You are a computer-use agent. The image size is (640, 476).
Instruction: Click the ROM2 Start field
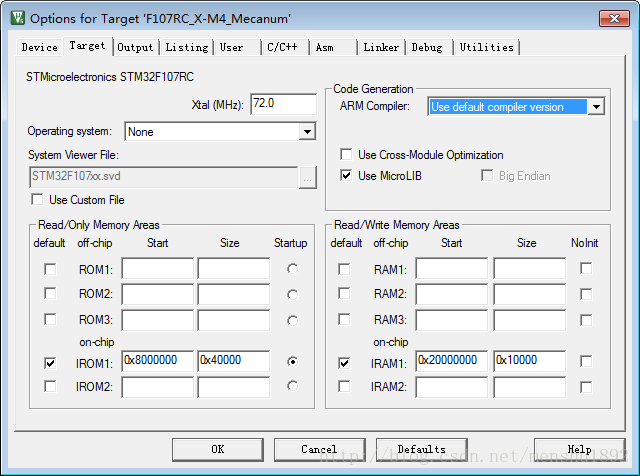(158, 294)
